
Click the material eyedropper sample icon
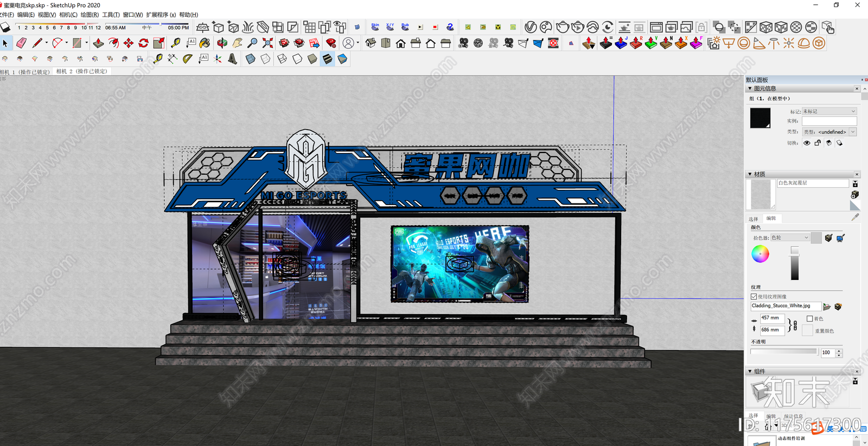coord(855,217)
